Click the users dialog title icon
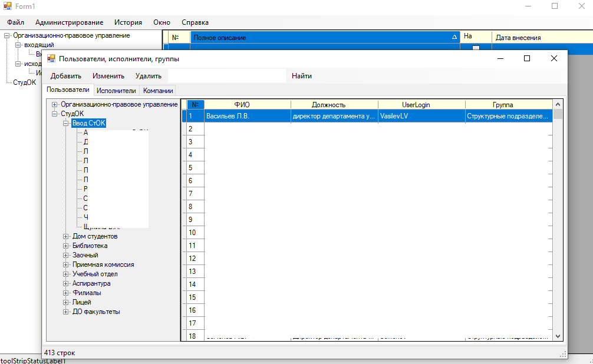This screenshot has width=593, height=364. 51,58
